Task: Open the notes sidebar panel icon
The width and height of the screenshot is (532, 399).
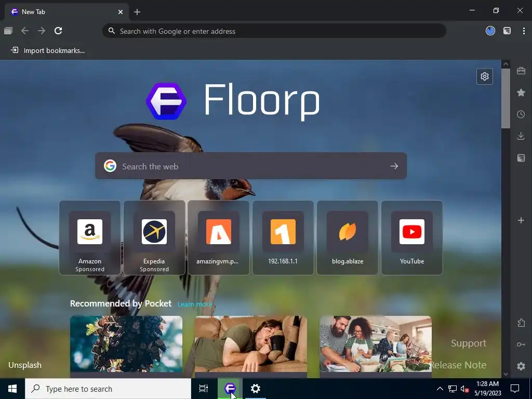Action: [521, 158]
